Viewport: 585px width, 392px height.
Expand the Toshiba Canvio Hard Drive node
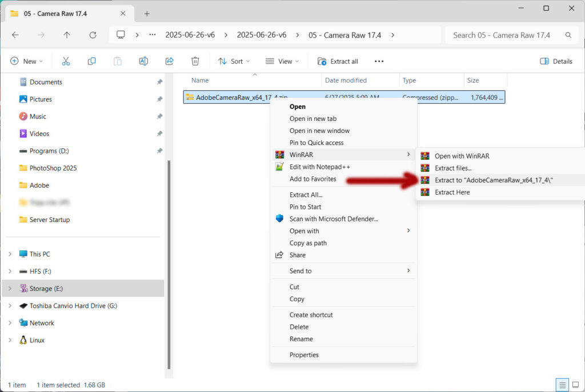(10, 305)
